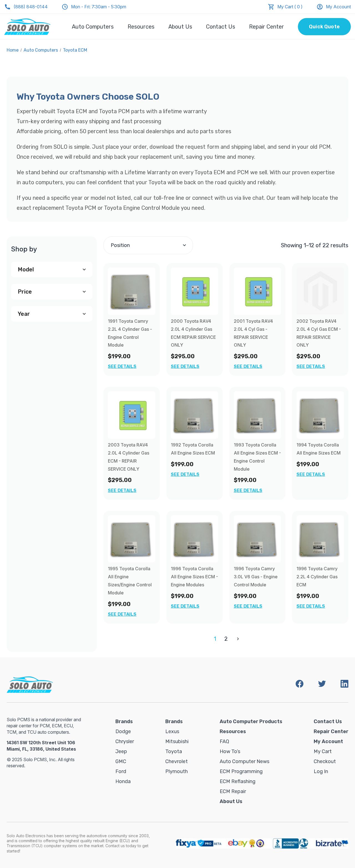This screenshot has width=355, height=868.
Task: Click the My Account user icon
Action: (x=319, y=7)
